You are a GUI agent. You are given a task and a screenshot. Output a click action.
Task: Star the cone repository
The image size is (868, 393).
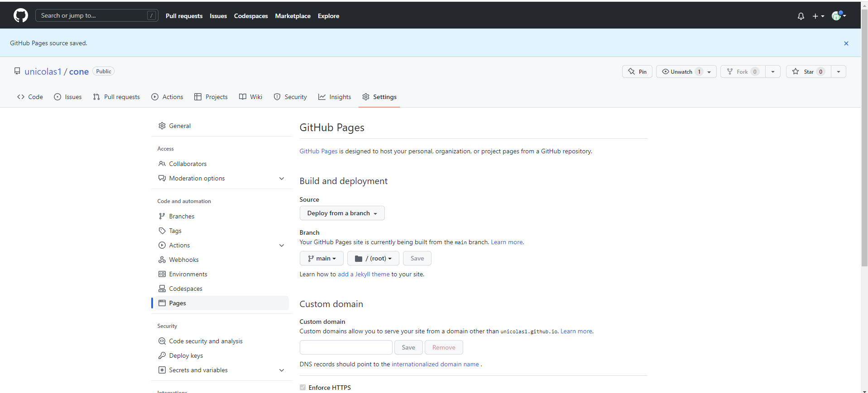[x=809, y=71]
